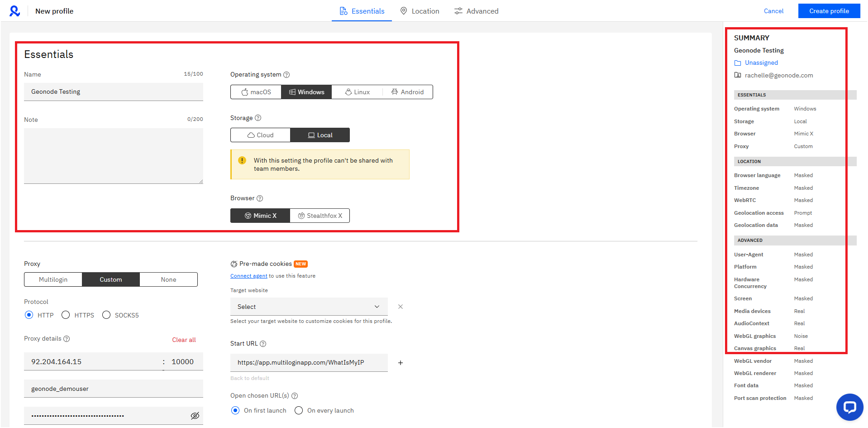Switch storage to Cloud
Viewport: 868px width, 428px height.
click(260, 135)
